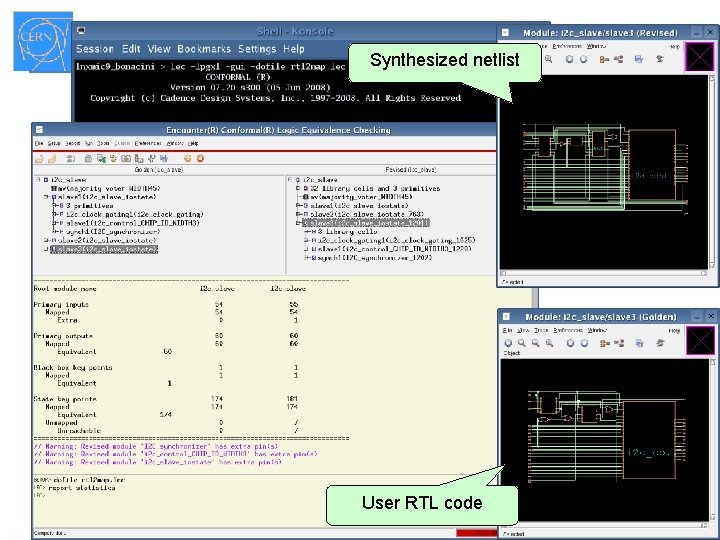Click second magnifier zoom icon in Golden window
The width and height of the screenshot is (720, 540).
[x=535, y=343]
